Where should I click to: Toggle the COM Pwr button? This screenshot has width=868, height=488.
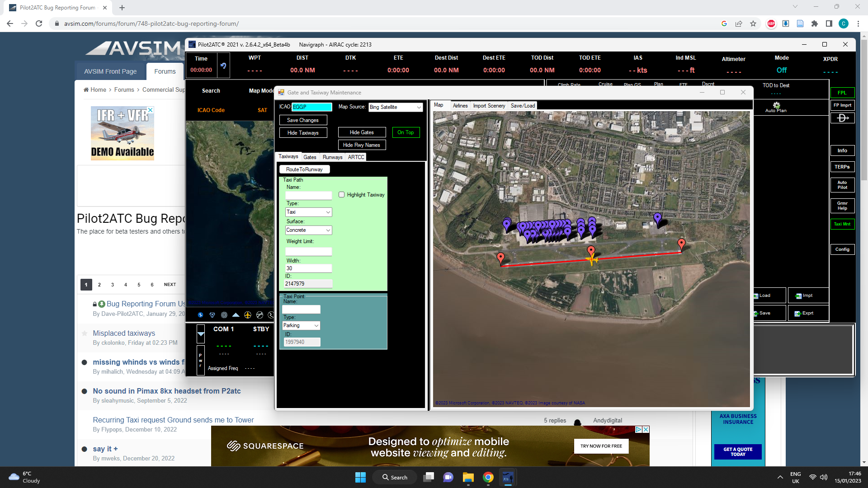(201, 360)
